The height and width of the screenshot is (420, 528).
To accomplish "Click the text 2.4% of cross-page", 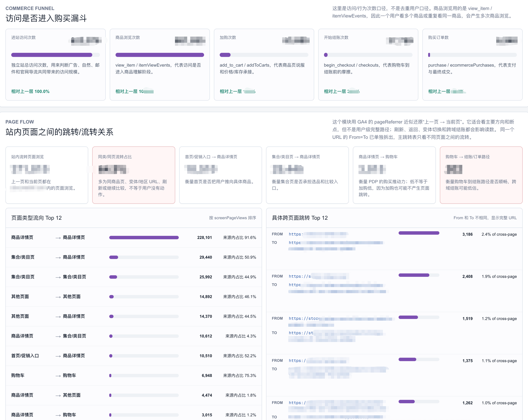I will click(499, 234).
